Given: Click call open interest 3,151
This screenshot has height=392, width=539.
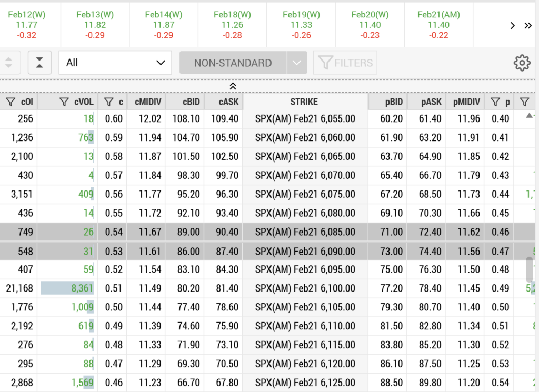Looking at the screenshot, I should 22,195.
